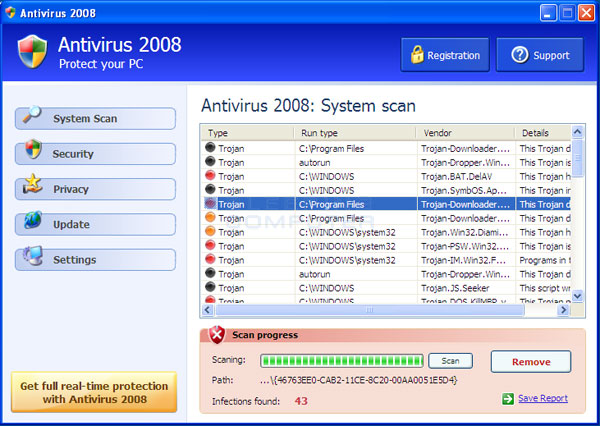The width and height of the screenshot is (600, 426).
Task: Click the vertical scrollbar down arrow
Action: (577, 295)
